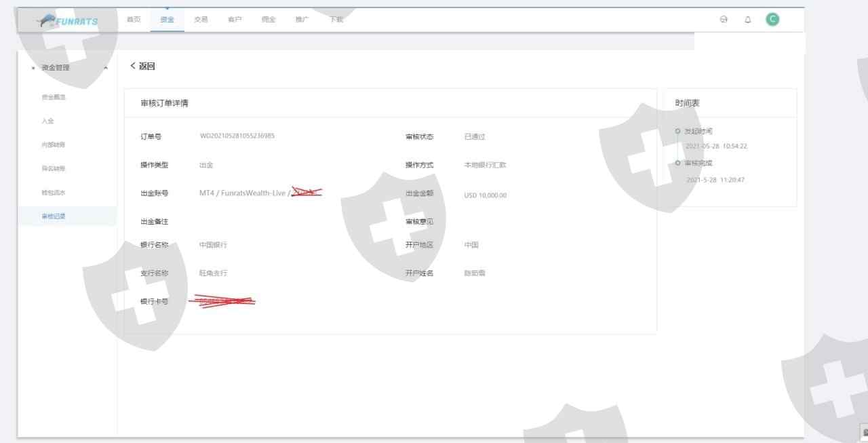Open the sidebar item below 内部转账

tap(54, 168)
